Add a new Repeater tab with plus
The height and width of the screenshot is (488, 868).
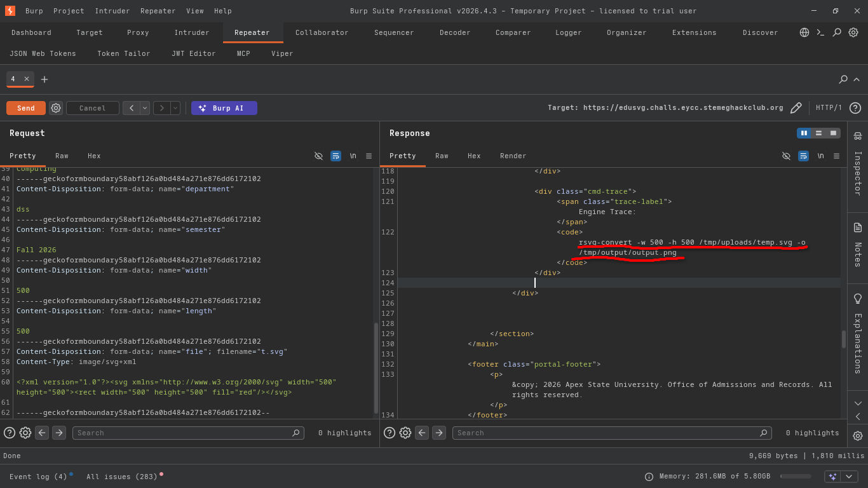point(44,79)
